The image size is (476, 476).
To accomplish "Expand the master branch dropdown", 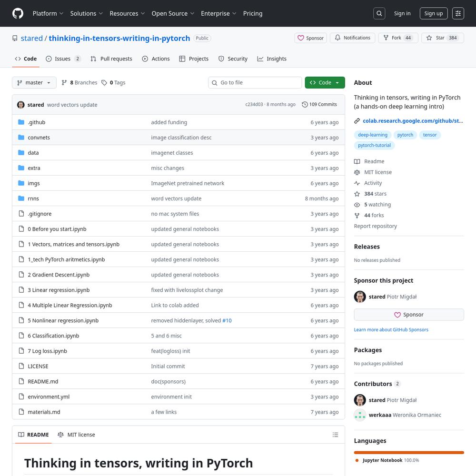I will click(34, 83).
